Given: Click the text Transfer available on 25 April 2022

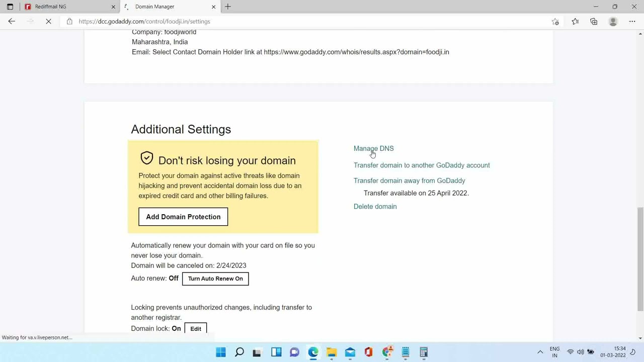Looking at the screenshot, I should (416, 193).
